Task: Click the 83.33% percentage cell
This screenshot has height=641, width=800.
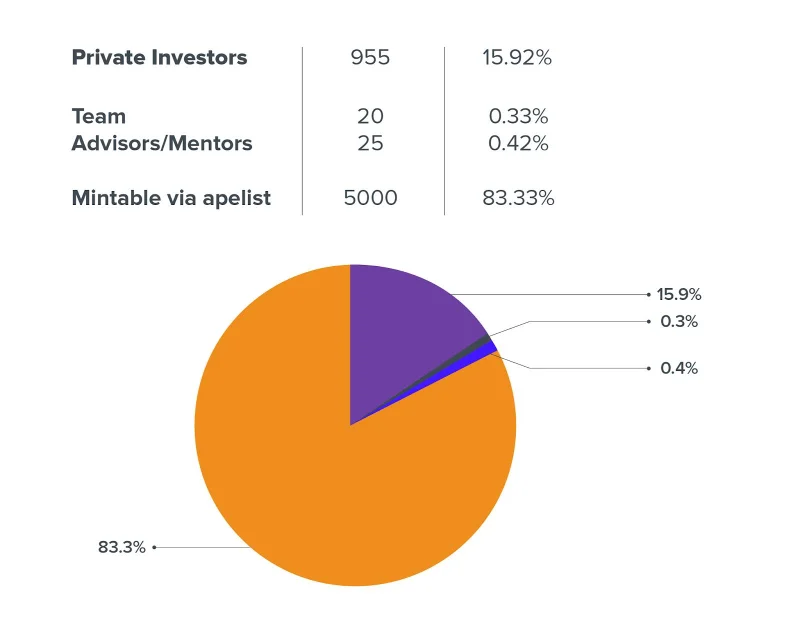Action: (x=518, y=198)
